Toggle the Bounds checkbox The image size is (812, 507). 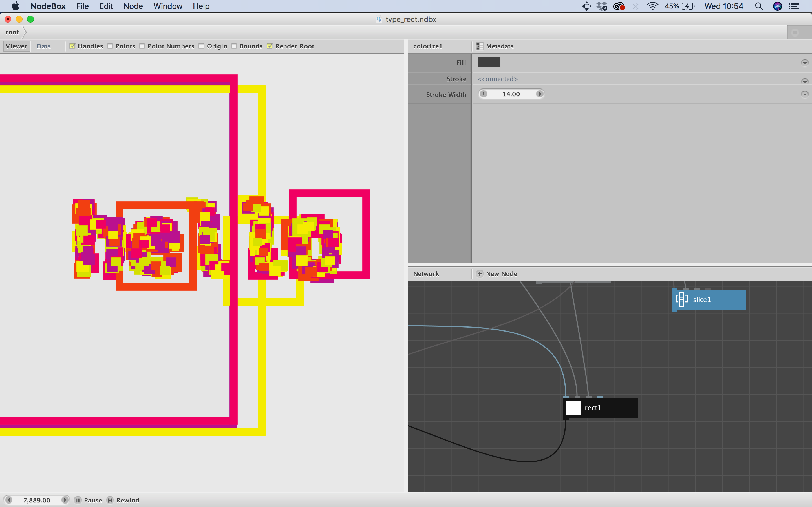tap(234, 46)
